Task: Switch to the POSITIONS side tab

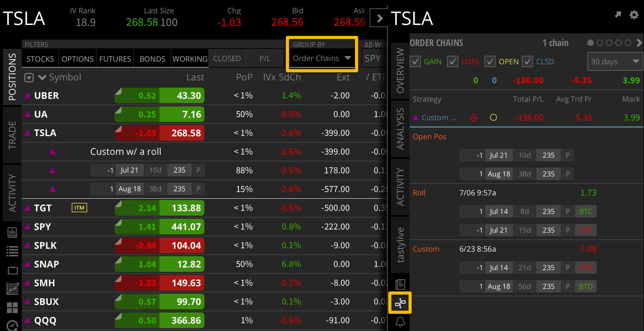Action: [x=12, y=77]
